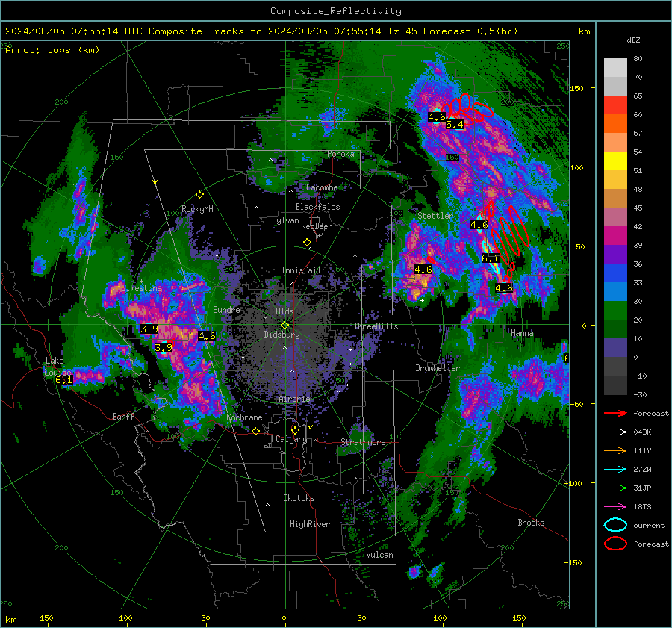Click the Didsbury town label
Image resolution: width=672 pixels, height=628 pixels.
click(x=282, y=335)
